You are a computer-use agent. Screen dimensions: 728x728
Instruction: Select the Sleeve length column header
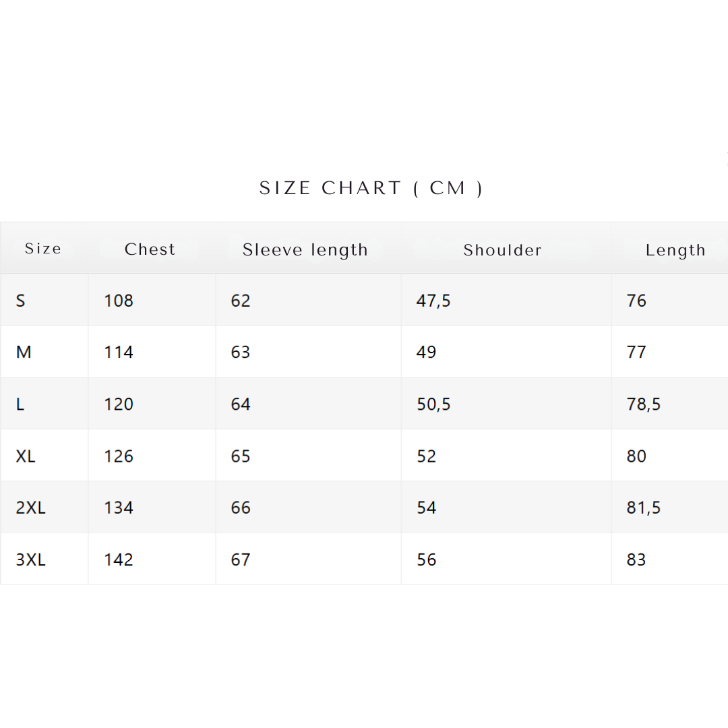point(305,250)
